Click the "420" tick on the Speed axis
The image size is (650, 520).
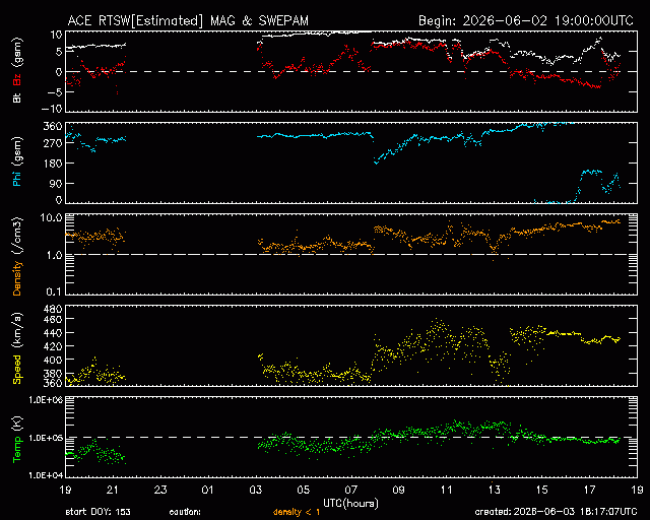(54, 346)
